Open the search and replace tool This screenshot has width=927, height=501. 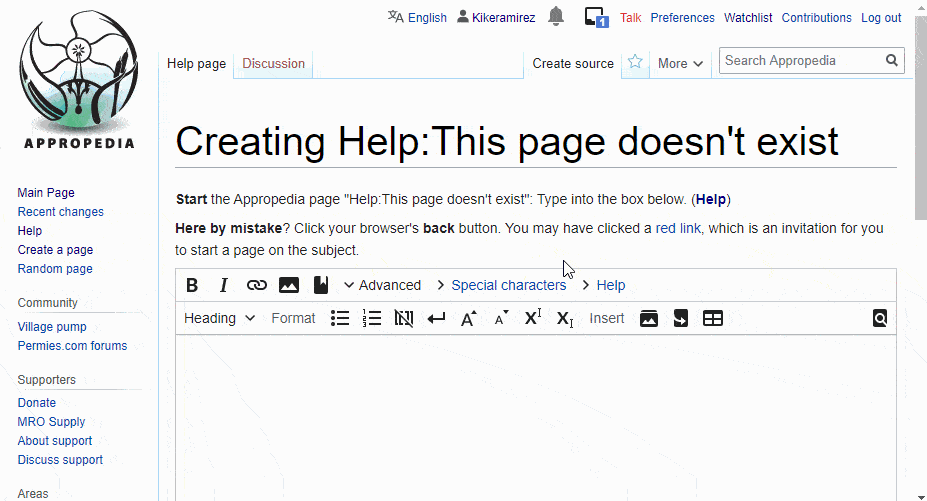coord(880,318)
